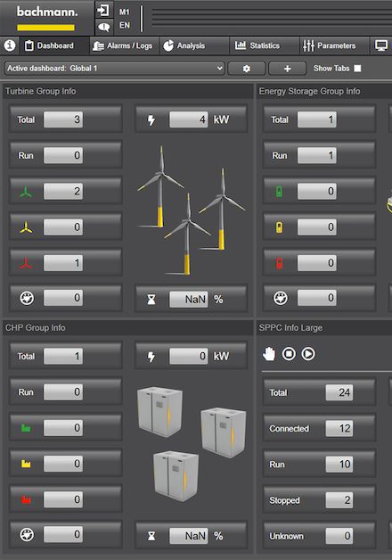Click Turbine Group Run value field

tap(63, 156)
